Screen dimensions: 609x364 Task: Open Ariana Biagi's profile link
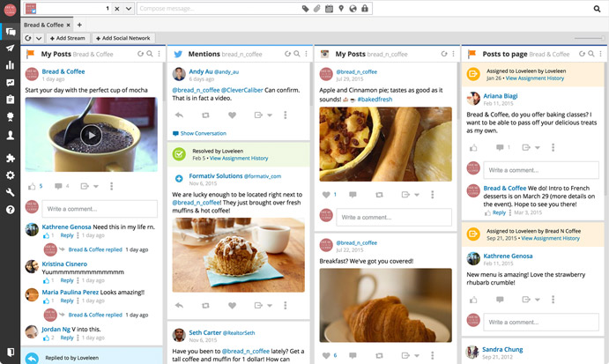[501, 96]
